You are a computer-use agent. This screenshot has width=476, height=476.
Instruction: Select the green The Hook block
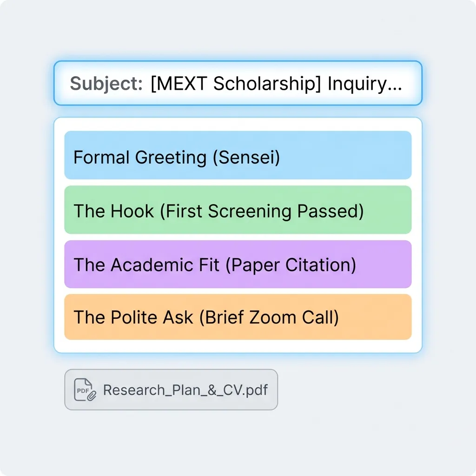[238, 210]
